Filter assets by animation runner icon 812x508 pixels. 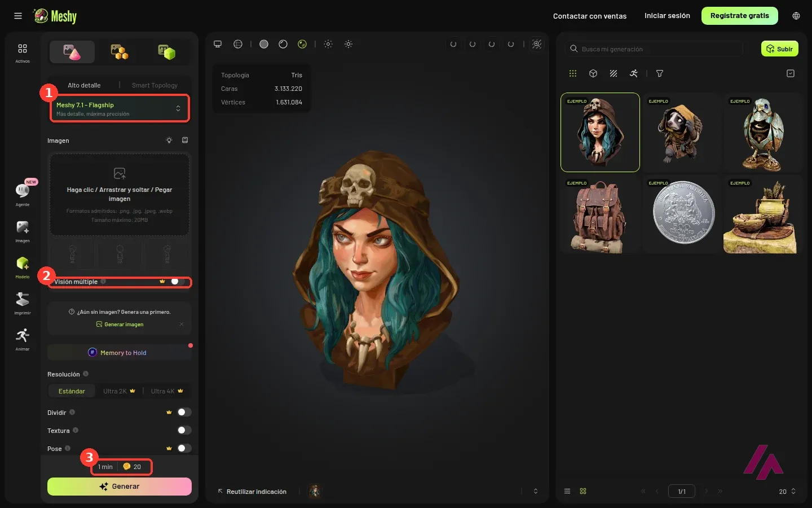634,73
